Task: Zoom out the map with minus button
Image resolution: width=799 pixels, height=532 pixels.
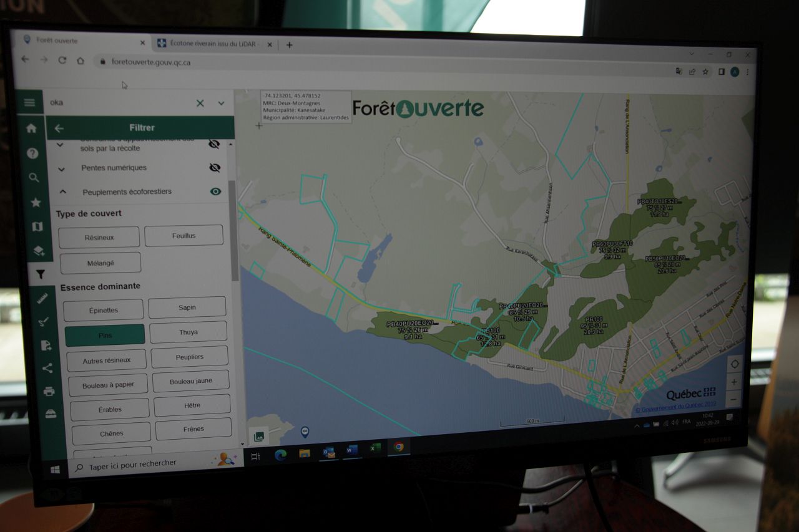Action: [734, 399]
